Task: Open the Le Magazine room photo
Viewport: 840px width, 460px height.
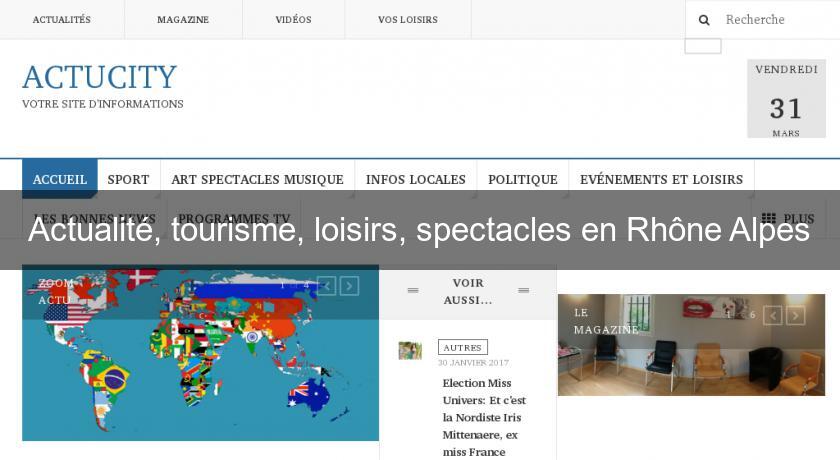Action: click(691, 345)
